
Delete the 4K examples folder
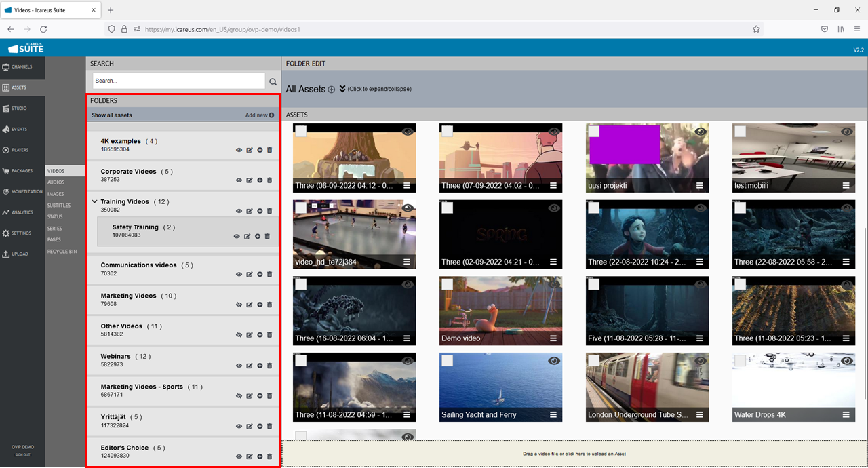pyautogui.click(x=269, y=150)
